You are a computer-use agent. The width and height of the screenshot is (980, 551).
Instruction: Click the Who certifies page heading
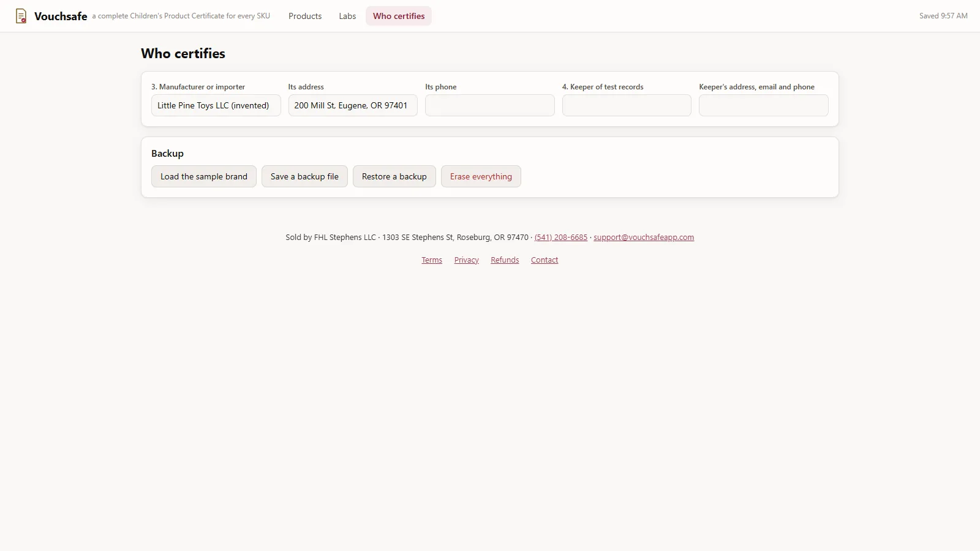tap(183, 54)
